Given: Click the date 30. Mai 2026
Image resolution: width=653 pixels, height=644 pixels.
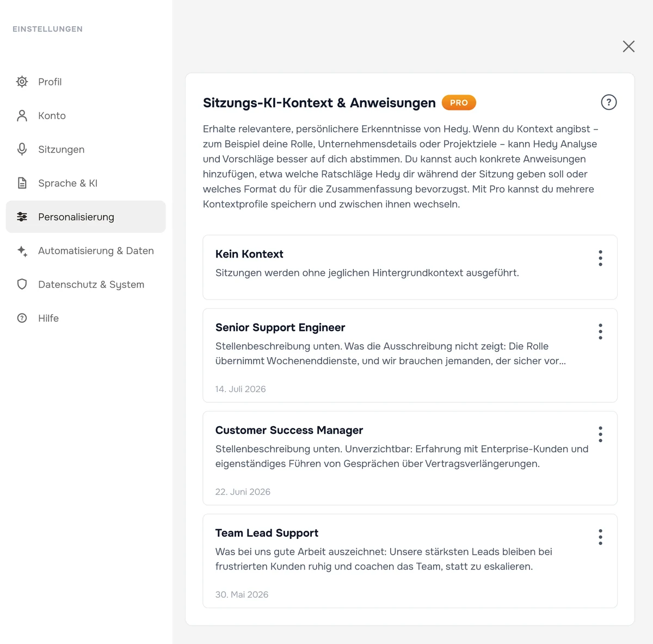Looking at the screenshot, I should (242, 595).
